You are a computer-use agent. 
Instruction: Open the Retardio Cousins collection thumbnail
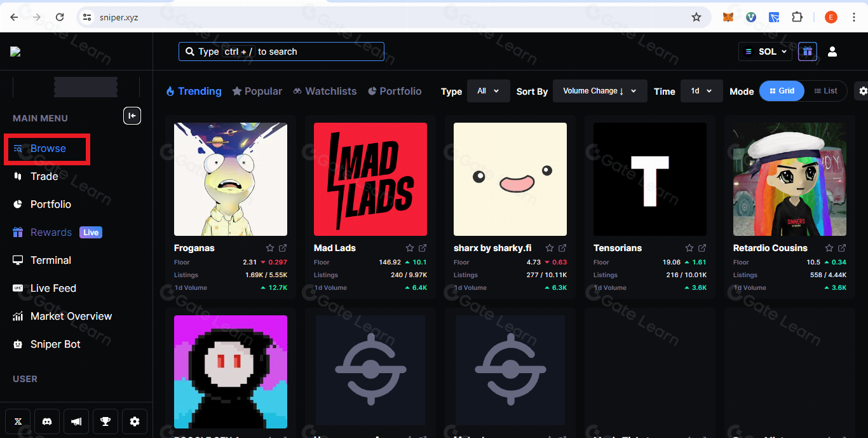(789, 179)
